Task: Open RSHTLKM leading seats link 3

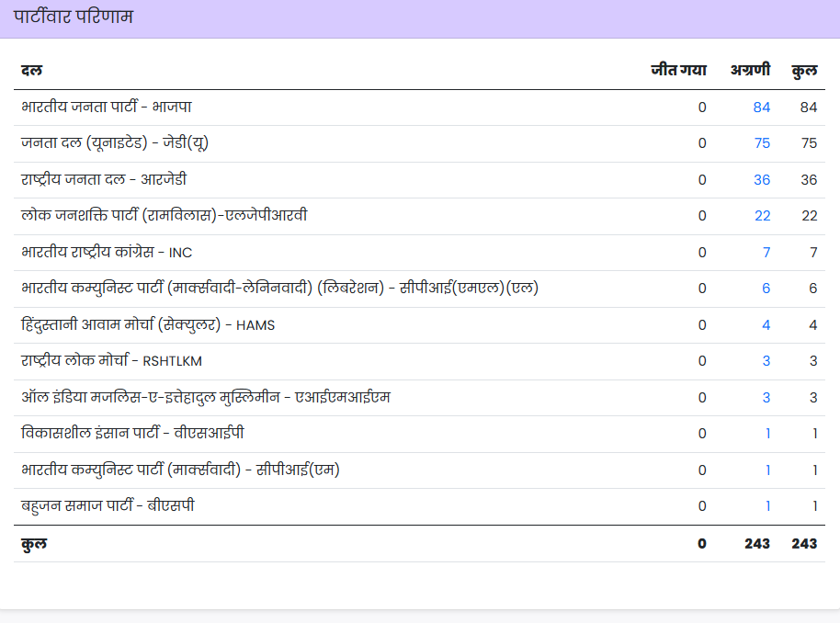Action: (766, 361)
